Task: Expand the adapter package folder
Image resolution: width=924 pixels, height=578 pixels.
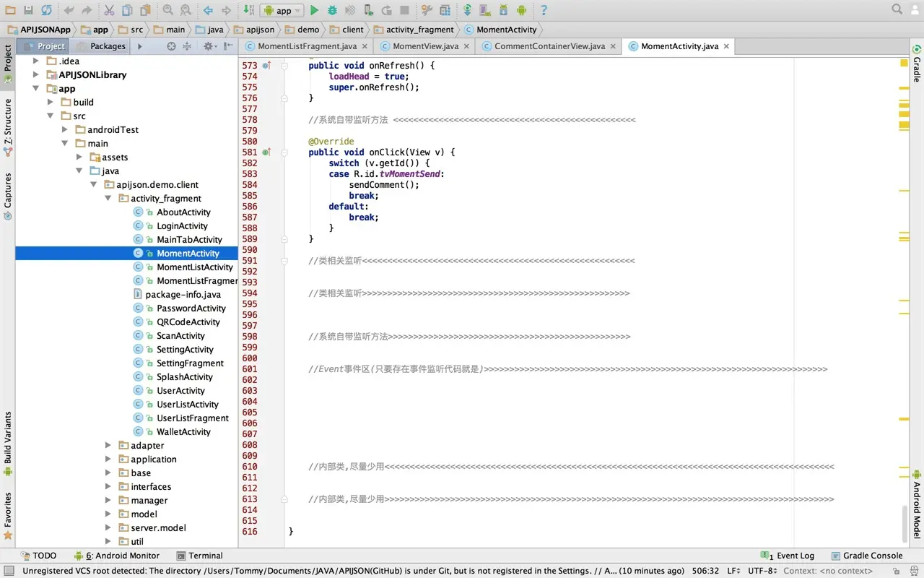Action: pos(108,446)
